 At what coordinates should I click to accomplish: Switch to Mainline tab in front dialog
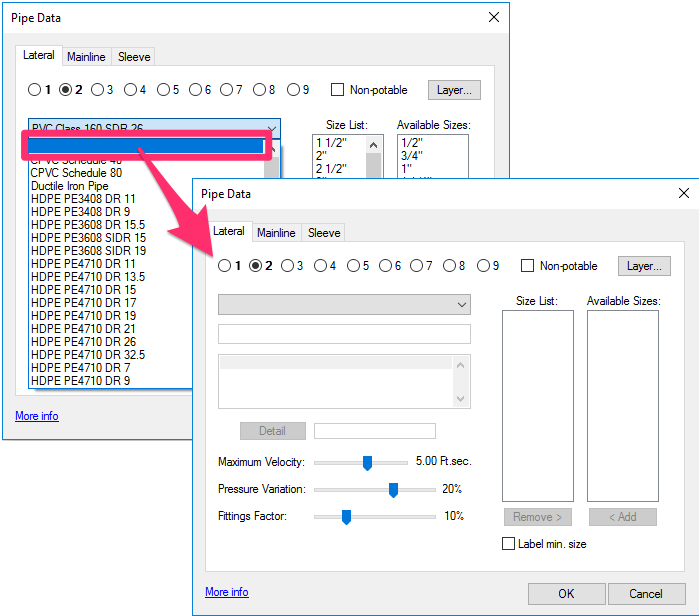click(276, 233)
